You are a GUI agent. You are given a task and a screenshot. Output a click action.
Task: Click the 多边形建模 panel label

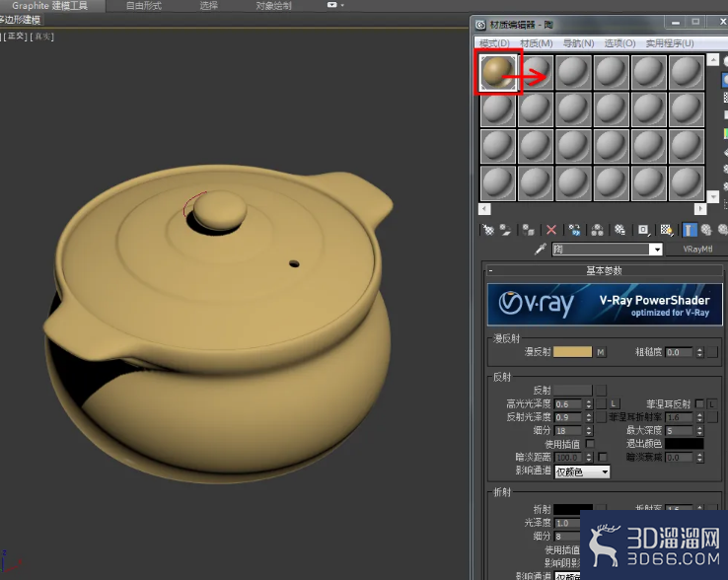coord(21,20)
